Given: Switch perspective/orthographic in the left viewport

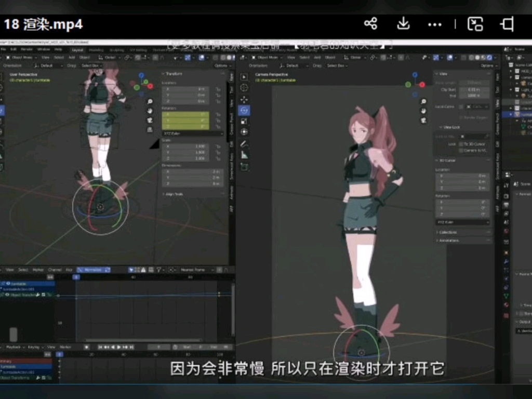Looking at the screenshot, I should [x=150, y=129].
